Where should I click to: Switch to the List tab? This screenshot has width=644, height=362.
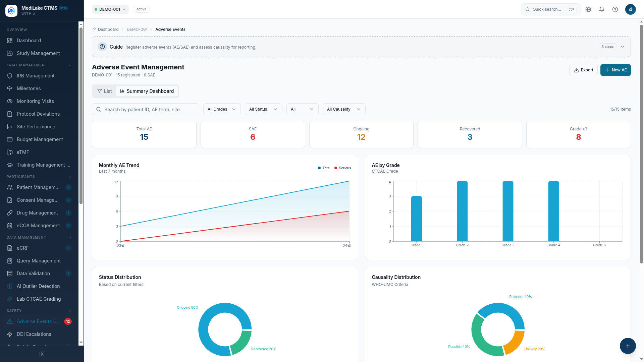coord(105,91)
